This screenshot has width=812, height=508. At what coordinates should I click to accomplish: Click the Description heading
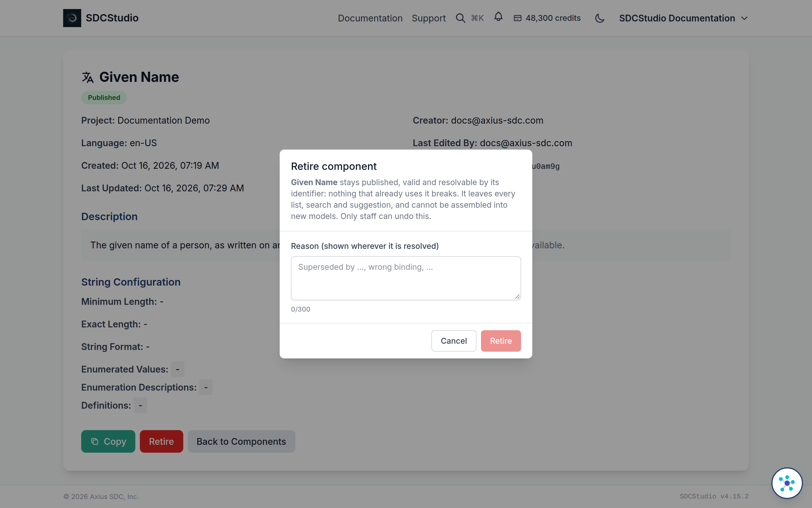coord(109,216)
